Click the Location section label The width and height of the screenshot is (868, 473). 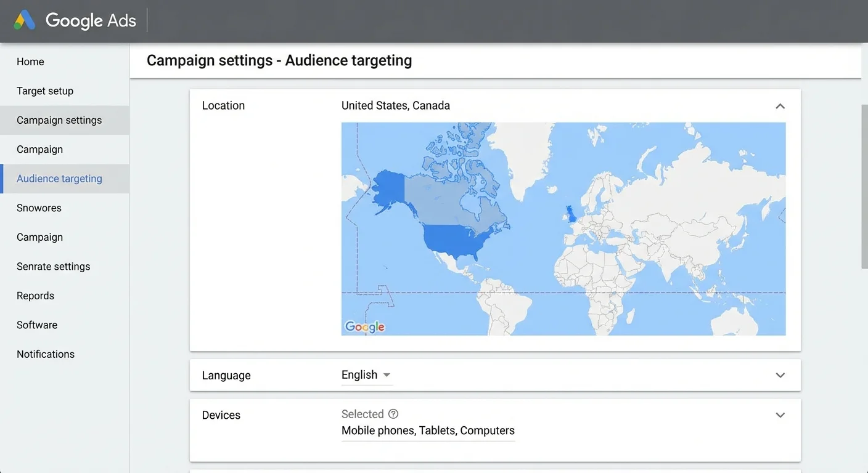point(223,105)
